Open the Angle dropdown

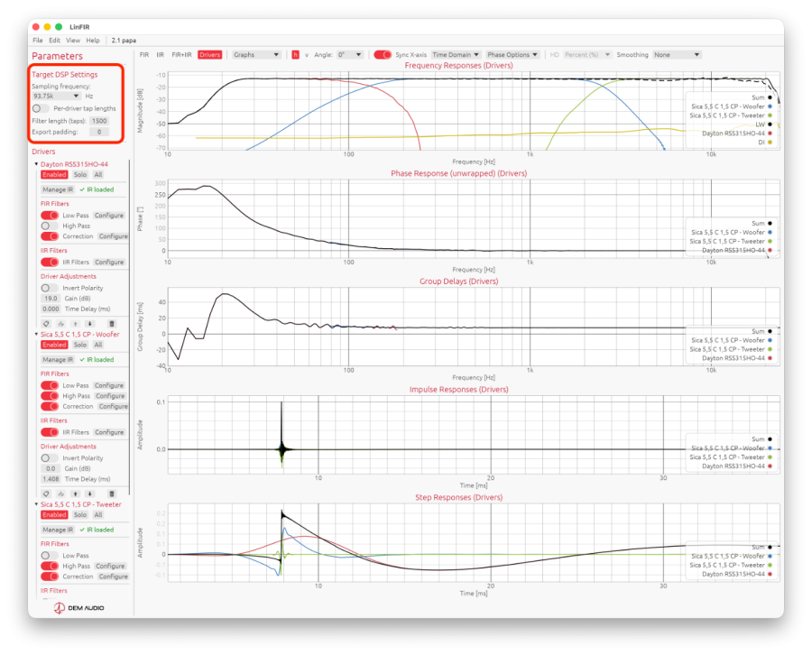(x=349, y=54)
